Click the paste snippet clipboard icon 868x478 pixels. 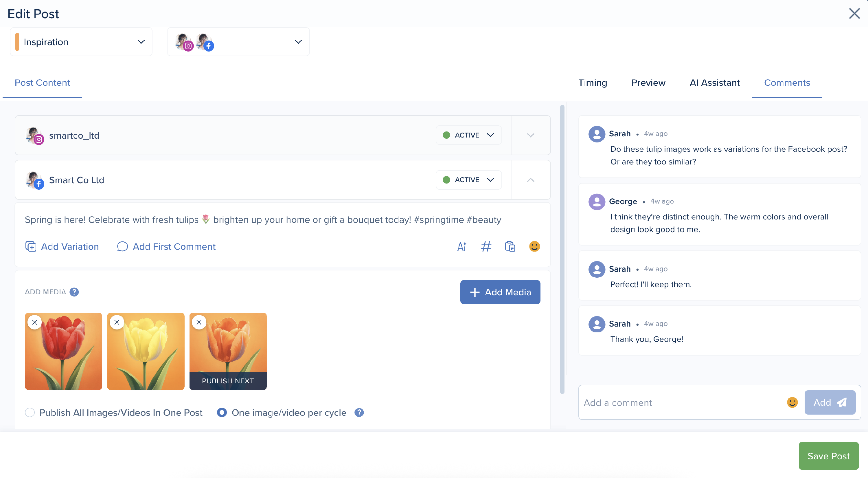click(x=510, y=247)
